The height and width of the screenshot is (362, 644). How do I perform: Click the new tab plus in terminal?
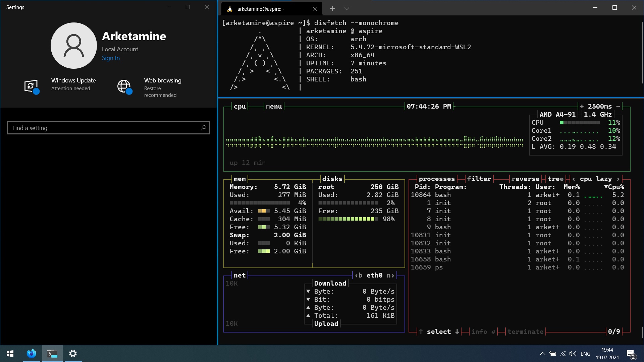coord(332,9)
